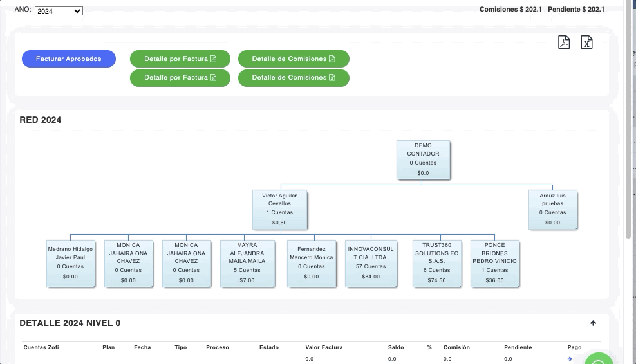Download Detalle de Comisiones as Excel
This screenshot has width=636, height=364.
pos(294,78)
